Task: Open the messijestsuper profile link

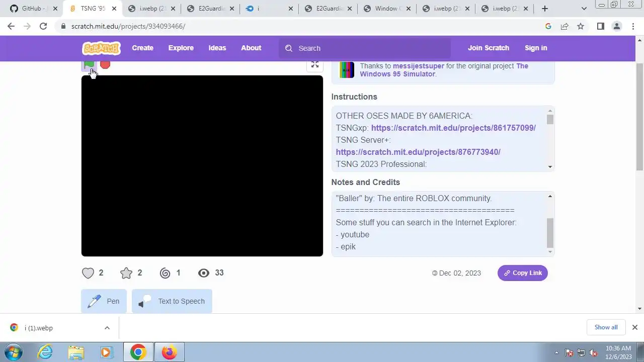Action: pyautogui.click(x=419, y=66)
